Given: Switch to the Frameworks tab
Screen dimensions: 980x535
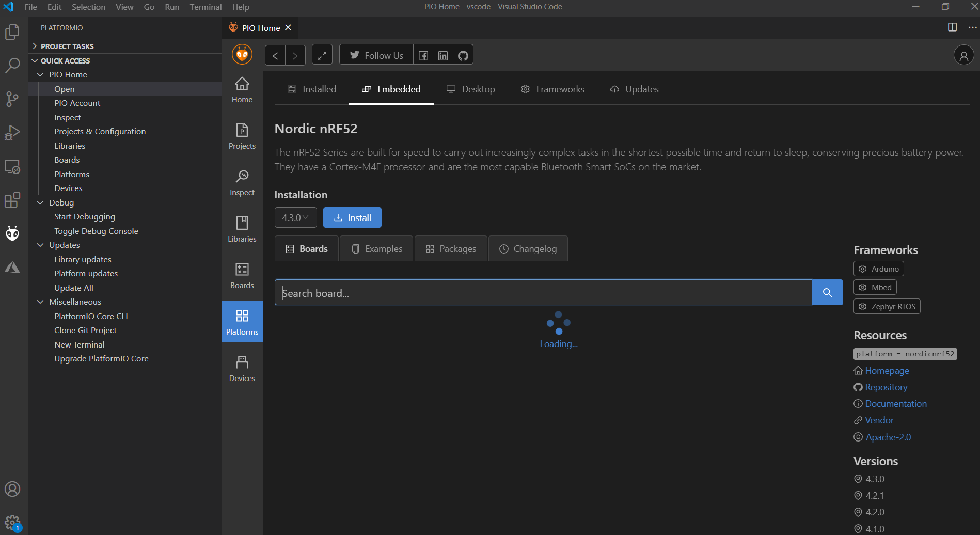Looking at the screenshot, I should [x=552, y=89].
